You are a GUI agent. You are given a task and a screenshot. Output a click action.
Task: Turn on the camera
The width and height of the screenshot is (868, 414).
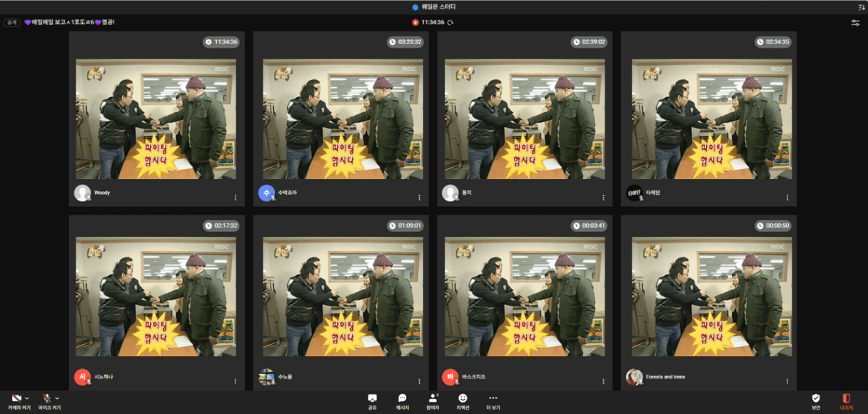click(x=16, y=398)
